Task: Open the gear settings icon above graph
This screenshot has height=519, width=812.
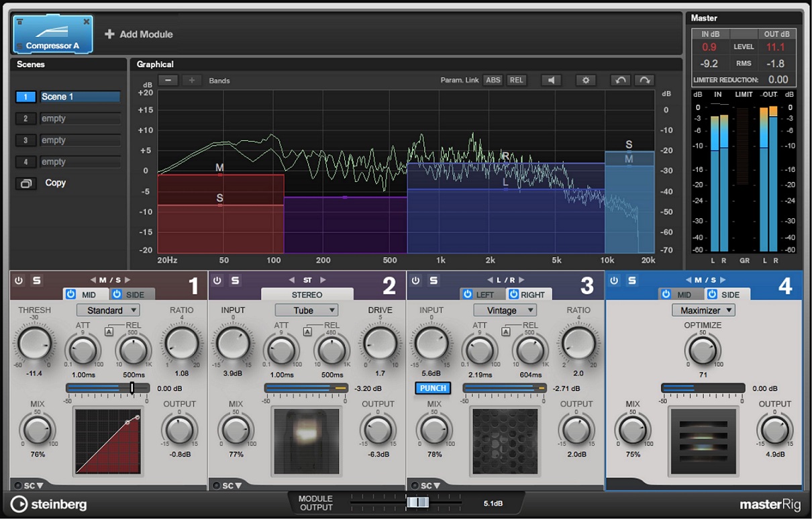Action: click(x=586, y=80)
